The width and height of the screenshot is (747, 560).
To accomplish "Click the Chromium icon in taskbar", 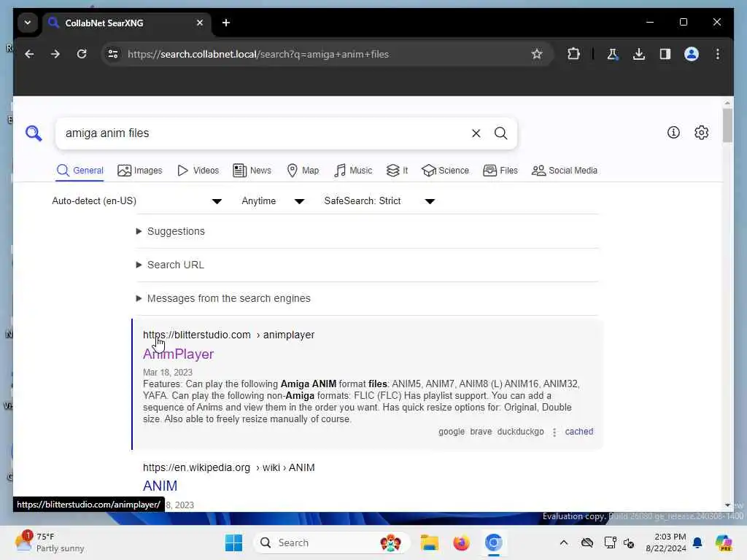I will click(x=494, y=542).
